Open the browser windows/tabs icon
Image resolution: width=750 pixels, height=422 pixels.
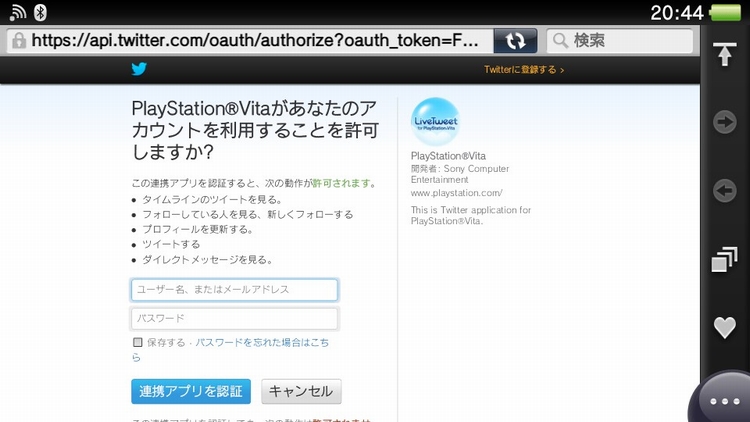[x=724, y=259]
